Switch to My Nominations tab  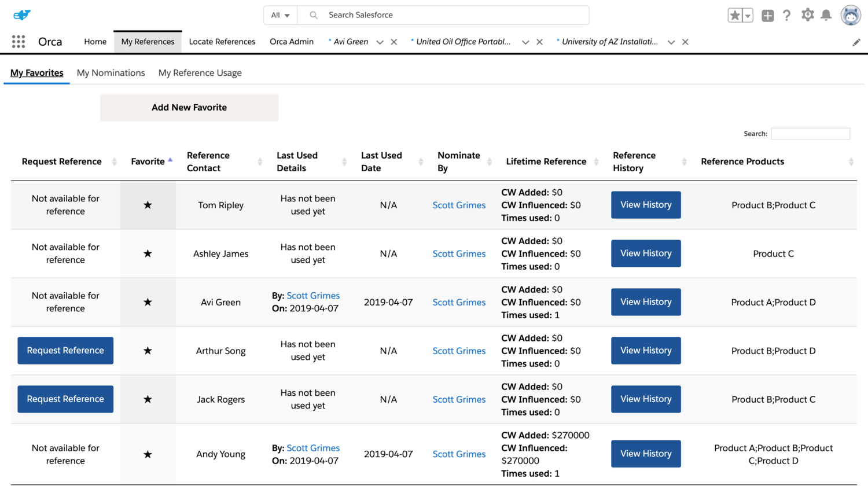(111, 73)
